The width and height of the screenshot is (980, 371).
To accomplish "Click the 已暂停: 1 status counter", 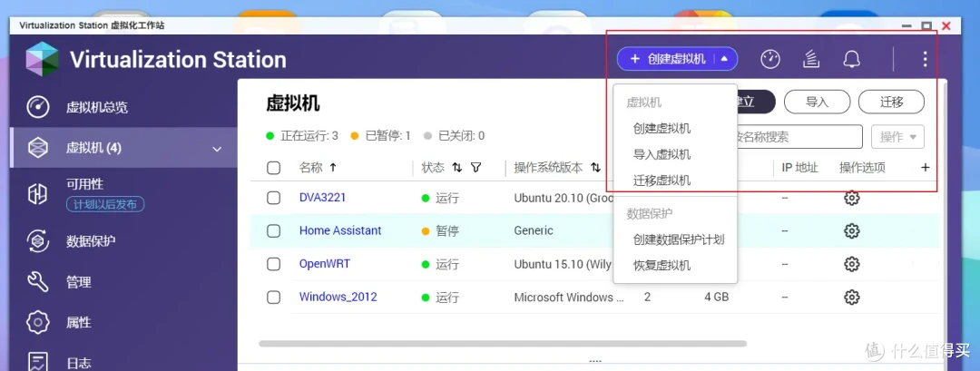I will click(x=380, y=135).
